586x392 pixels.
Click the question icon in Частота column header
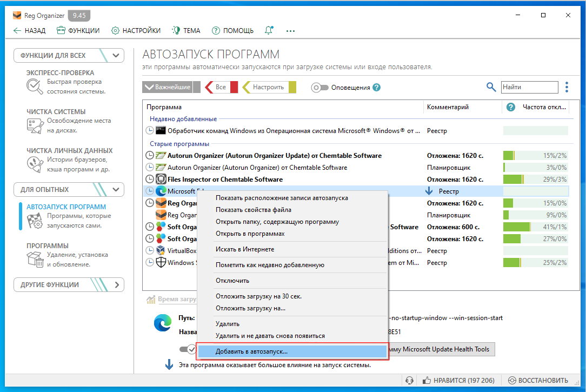510,107
